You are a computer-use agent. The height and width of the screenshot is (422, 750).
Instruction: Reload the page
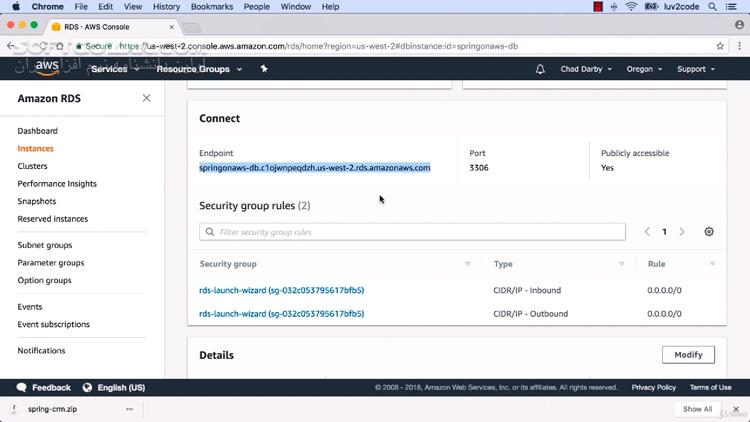point(43,46)
